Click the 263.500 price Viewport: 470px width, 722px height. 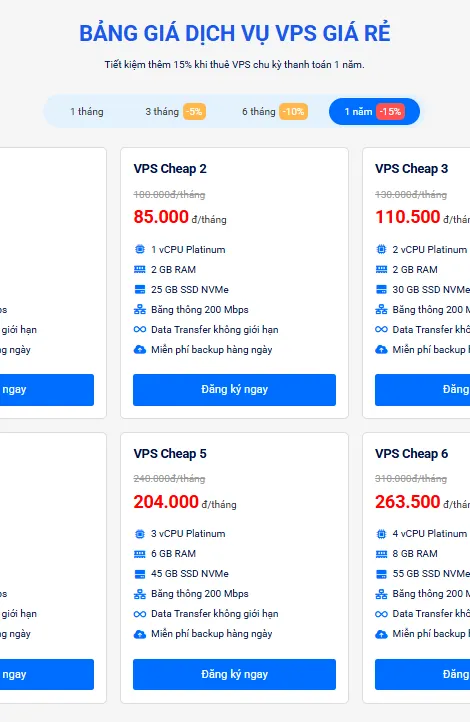(408, 501)
